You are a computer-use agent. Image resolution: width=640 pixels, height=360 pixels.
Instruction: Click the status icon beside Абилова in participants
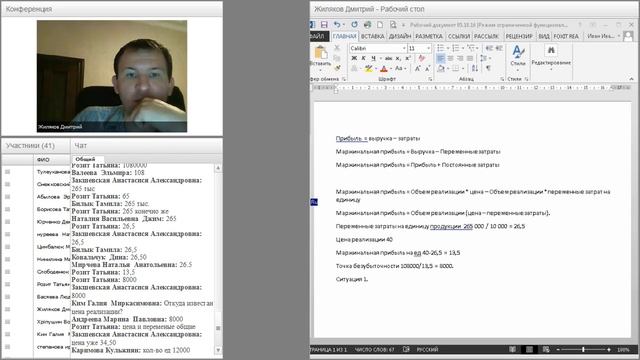point(7,197)
